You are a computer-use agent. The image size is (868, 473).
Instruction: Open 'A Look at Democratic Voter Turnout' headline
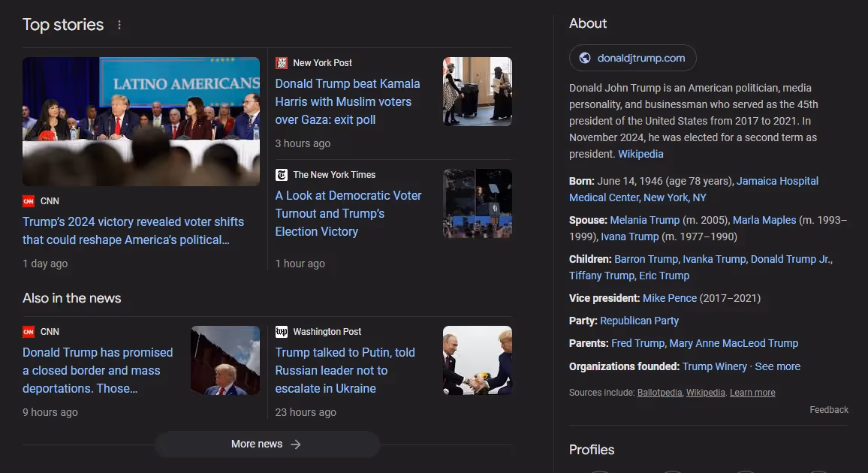(348, 213)
